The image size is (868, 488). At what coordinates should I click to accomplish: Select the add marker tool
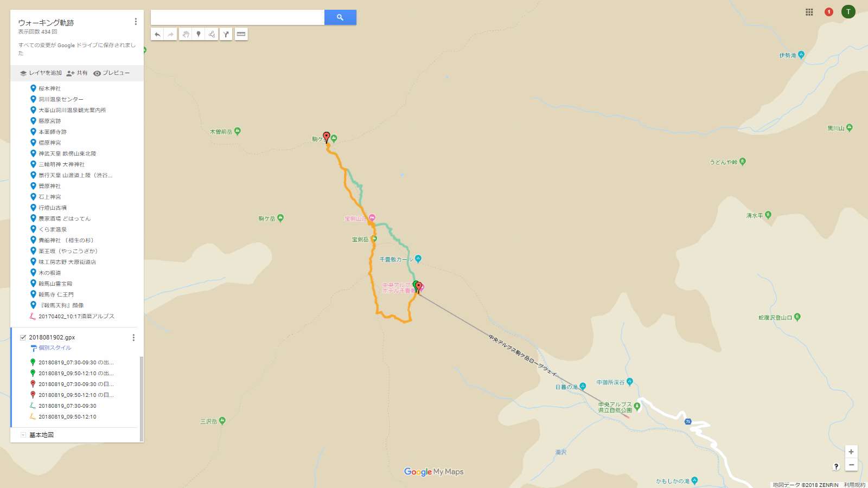point(199,34)
